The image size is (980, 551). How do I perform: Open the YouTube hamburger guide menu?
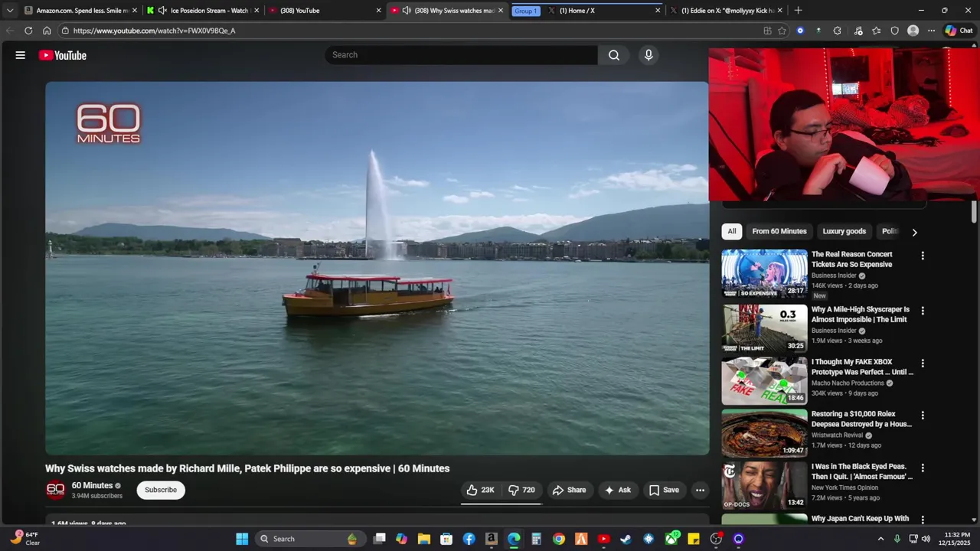[x=21, y=55]
